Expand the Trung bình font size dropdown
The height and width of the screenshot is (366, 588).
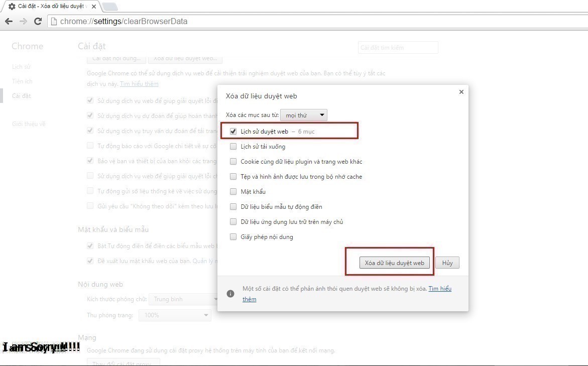tap(183, 299)
